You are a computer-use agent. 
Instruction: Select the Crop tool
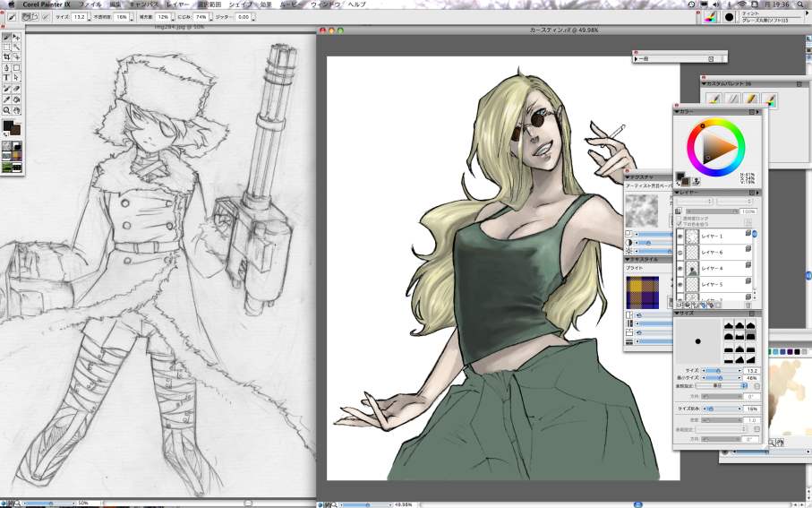click(x=6, y=57)
